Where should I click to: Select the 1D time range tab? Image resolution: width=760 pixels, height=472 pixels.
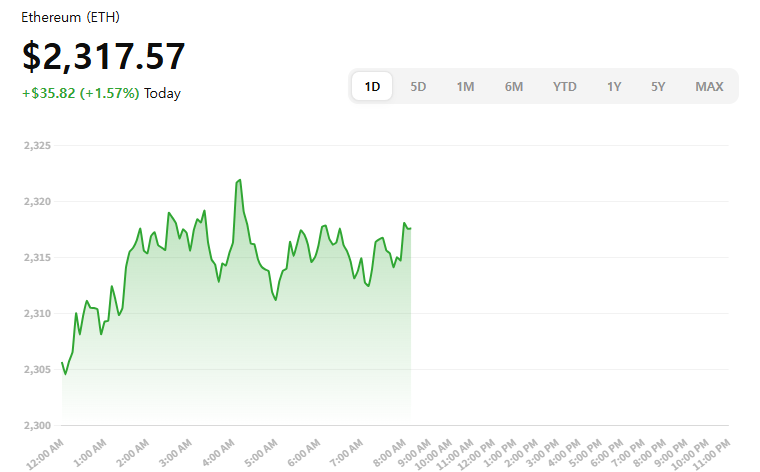372,86
